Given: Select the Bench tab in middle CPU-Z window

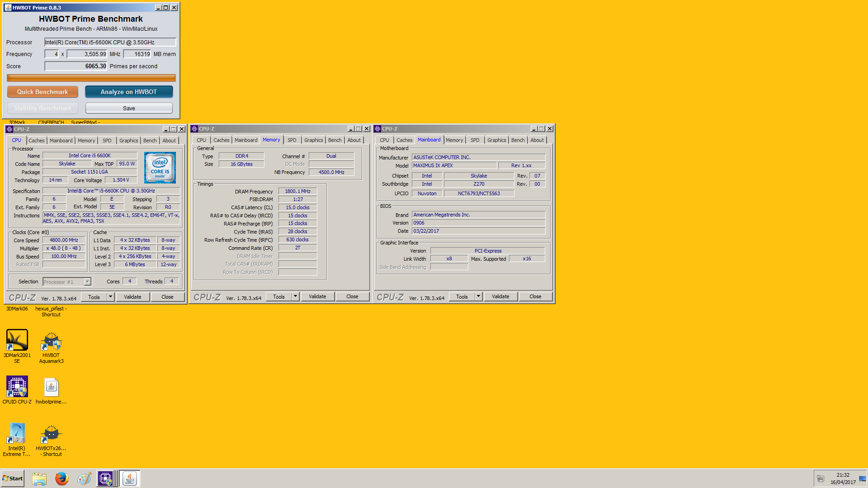Looking at the screenshot, I should coord(335,140).
